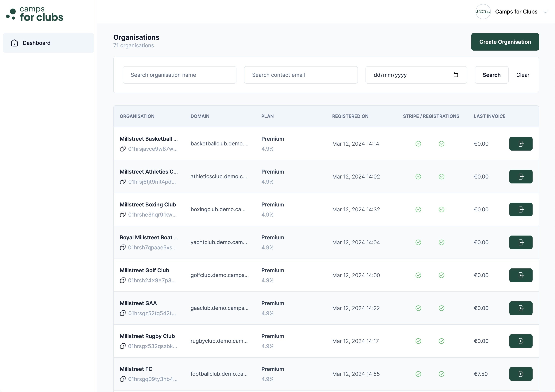Screen dimensions: 555x392
Task: Clear the search filters
Action: [523, 75]
